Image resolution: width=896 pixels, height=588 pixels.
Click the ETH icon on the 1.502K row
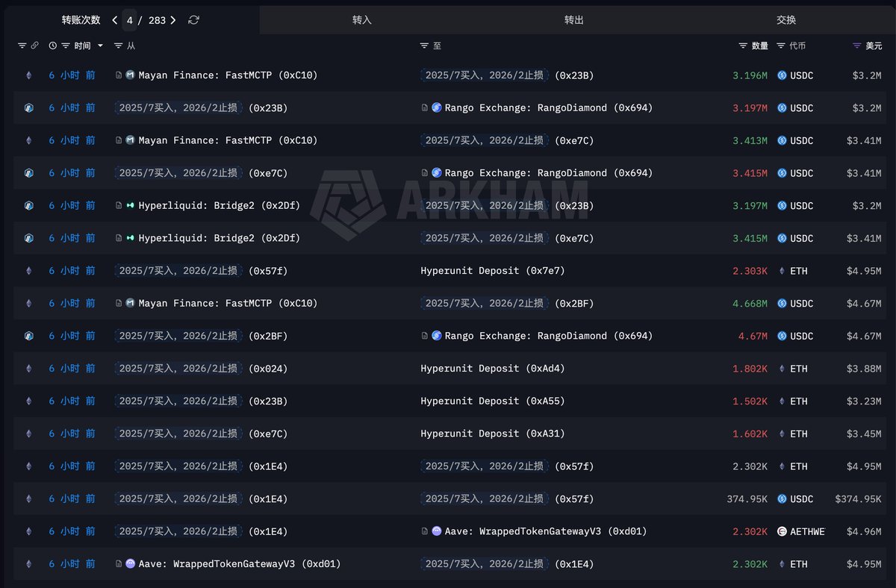pyautogui.click(x=782, y=401)
